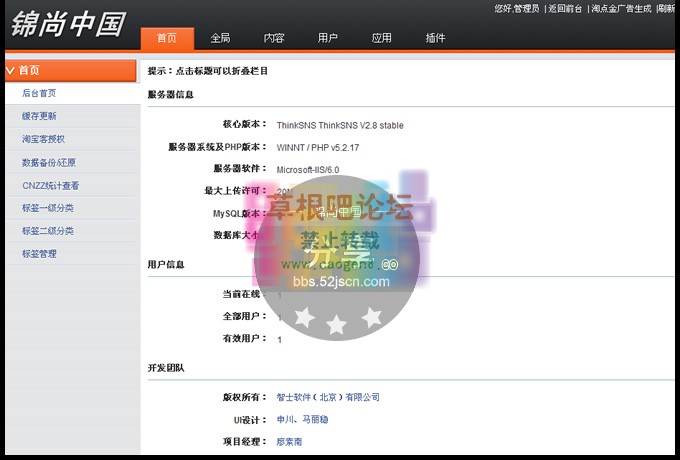View CNZZ统计查看 in the sidebar
The height and width of the screenshot is (460, 680).
click(x=50, y=185)
